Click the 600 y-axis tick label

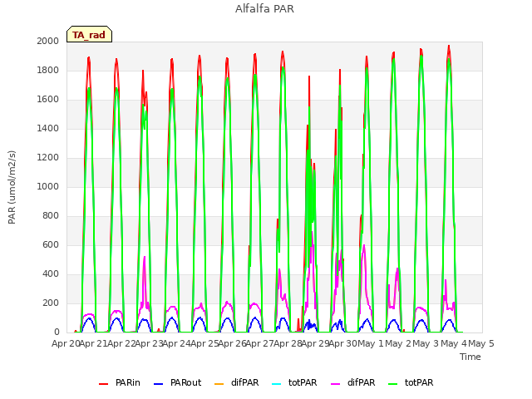pos(51,244)
